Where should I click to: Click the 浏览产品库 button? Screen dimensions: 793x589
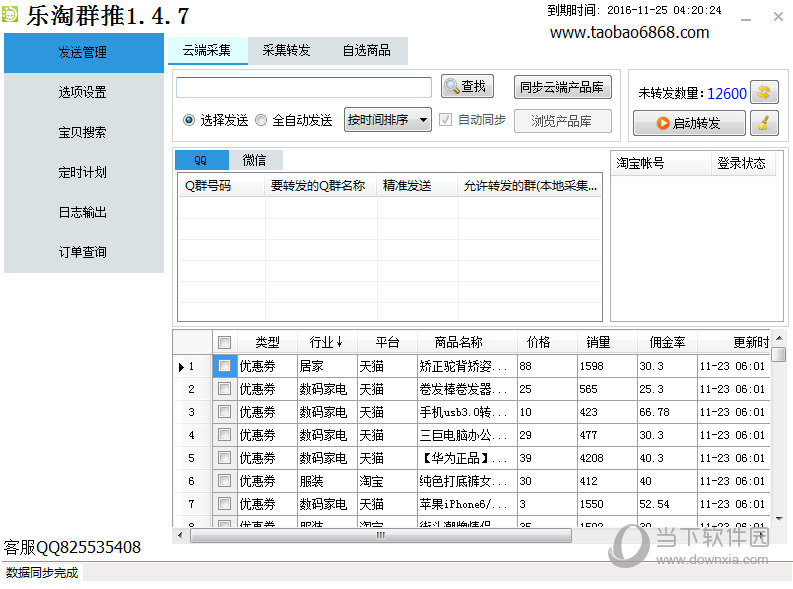click(x=562, y=121)
